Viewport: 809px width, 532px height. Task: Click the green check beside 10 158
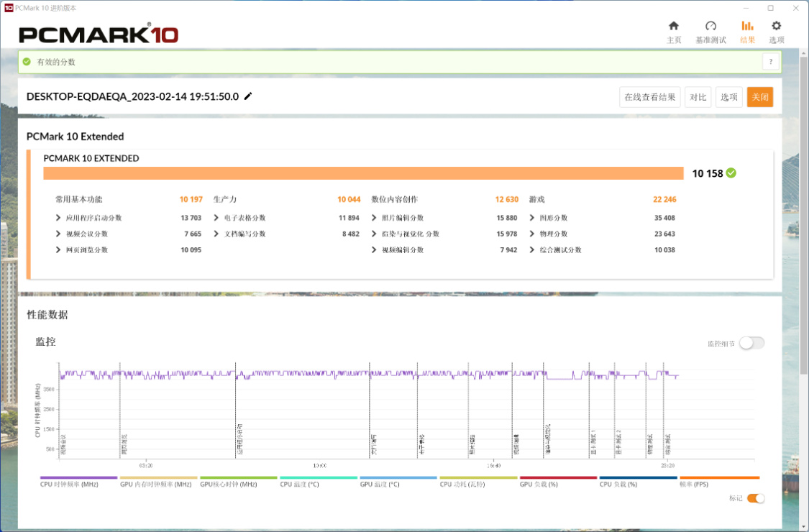731,173
